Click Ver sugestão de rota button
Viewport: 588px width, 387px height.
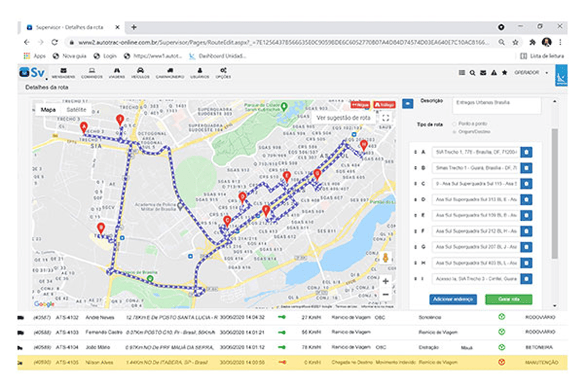(343, 118)
